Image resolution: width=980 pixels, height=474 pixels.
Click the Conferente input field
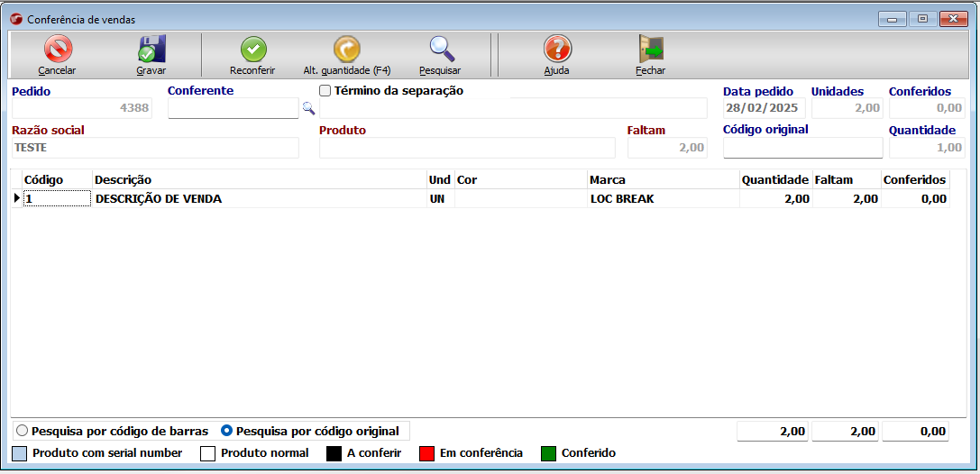click(x=233, y=108)
